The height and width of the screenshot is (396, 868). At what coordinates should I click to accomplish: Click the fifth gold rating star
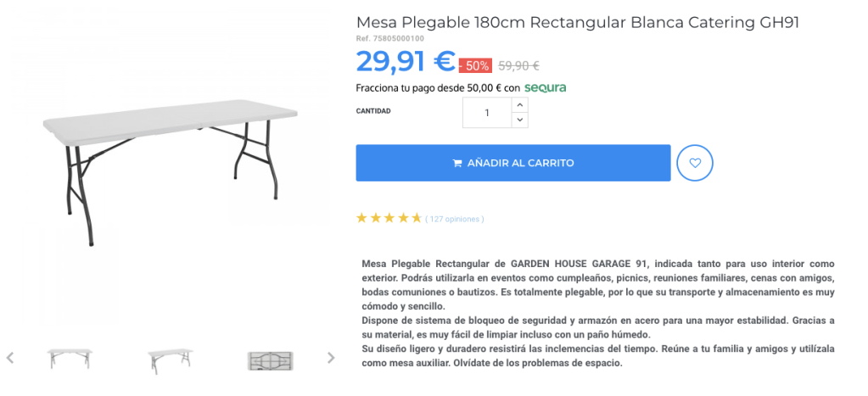416,218
